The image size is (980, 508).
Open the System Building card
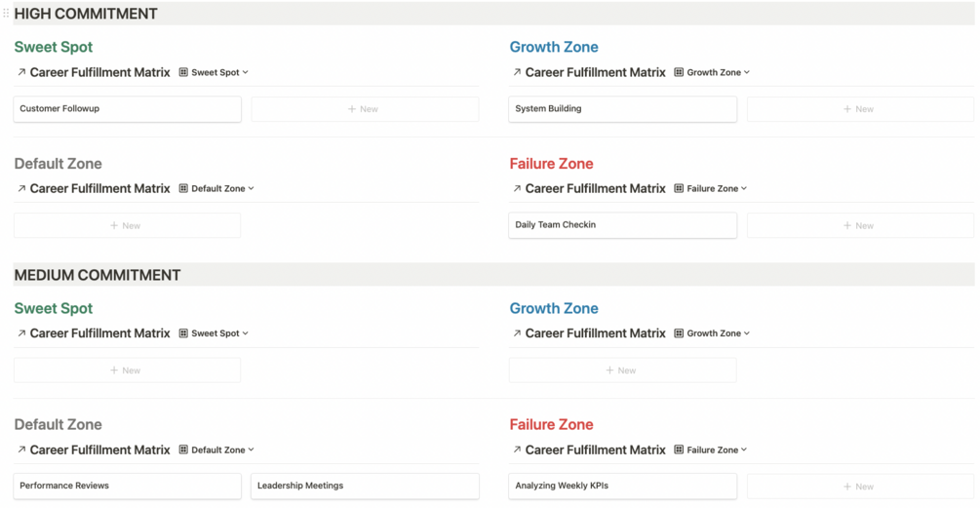point(622,109)
